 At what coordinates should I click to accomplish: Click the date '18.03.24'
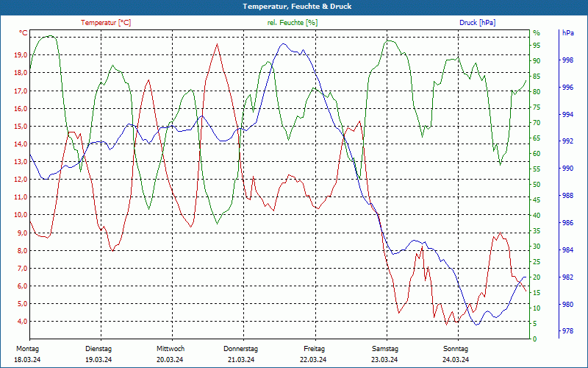(x=27, y=360)
